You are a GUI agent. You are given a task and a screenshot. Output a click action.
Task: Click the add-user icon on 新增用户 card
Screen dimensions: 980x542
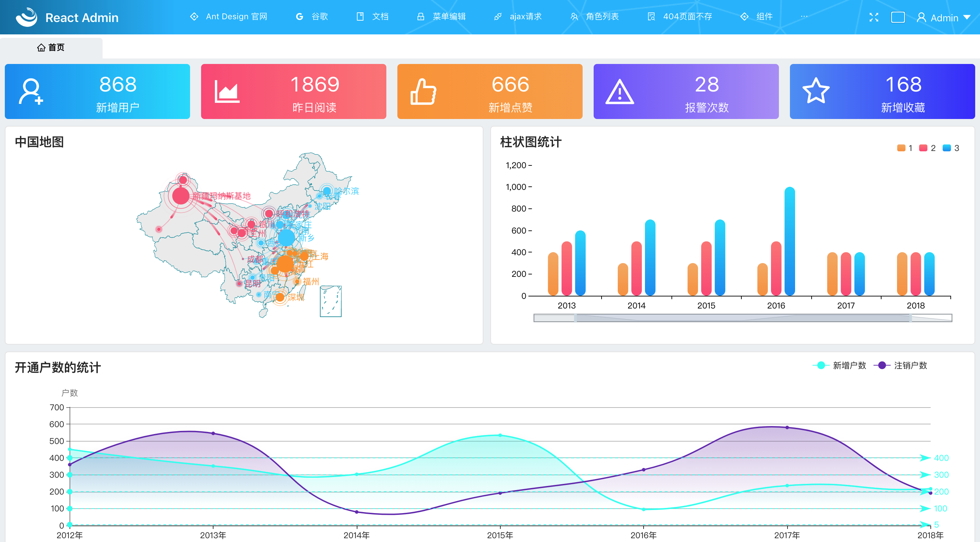click(x=30, y=91)
